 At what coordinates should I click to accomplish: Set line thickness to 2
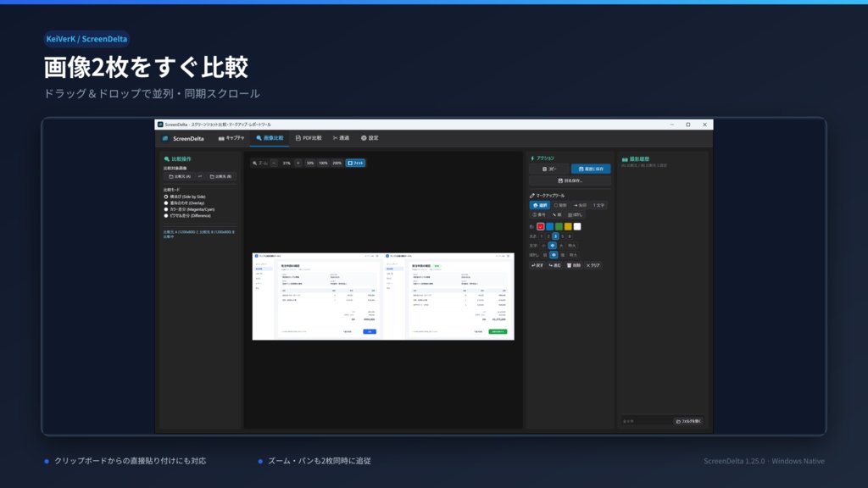(x=548, y=236)
